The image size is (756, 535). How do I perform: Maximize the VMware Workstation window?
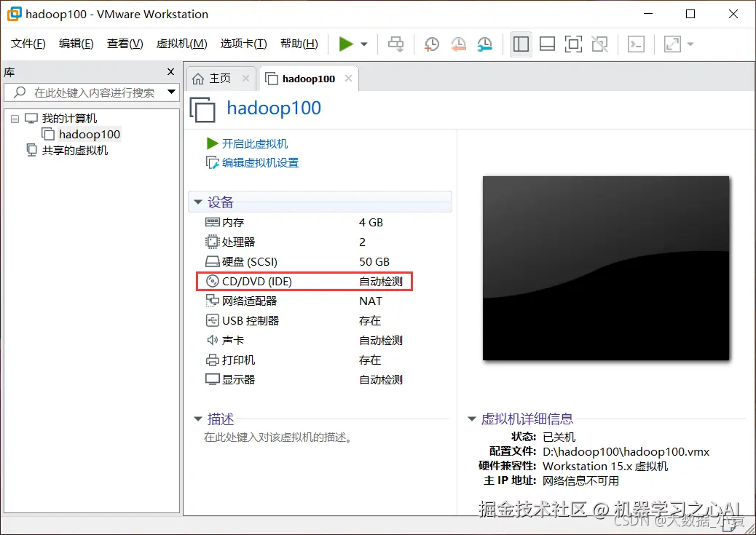690,14
